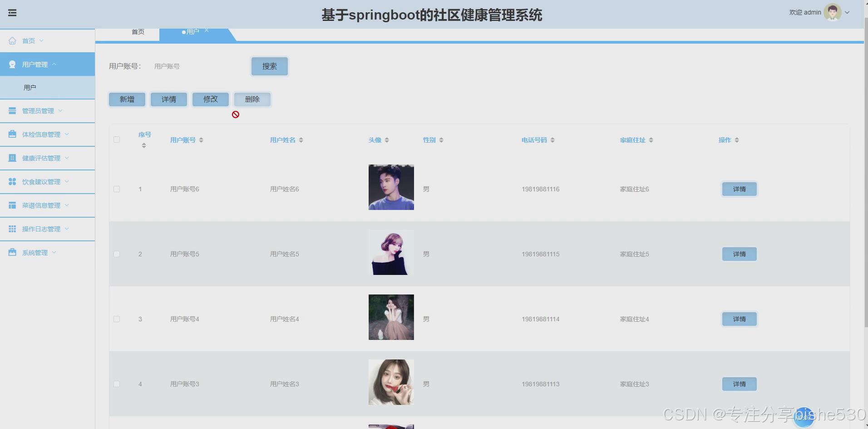Click the 体检信息管理 briefcase icon
The width and height of the screenshot is (868, 429).
tap(12, 135)
